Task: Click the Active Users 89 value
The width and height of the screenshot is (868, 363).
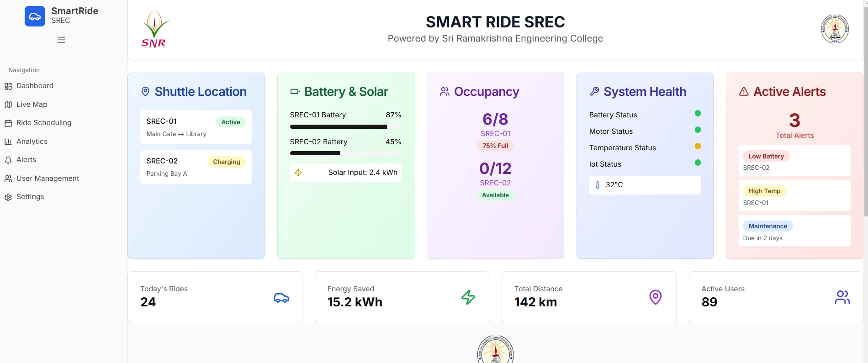Action: click(x=709, y=302)
